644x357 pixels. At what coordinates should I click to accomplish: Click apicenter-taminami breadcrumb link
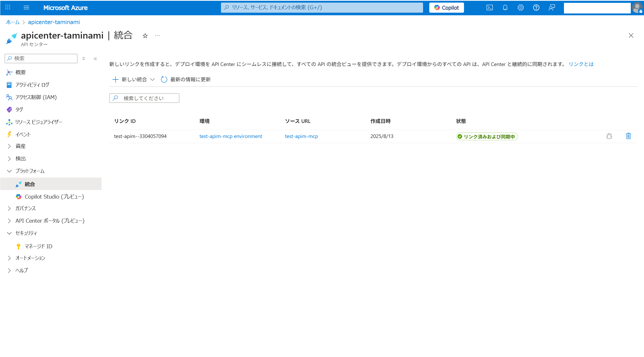(x=54, y=22)
